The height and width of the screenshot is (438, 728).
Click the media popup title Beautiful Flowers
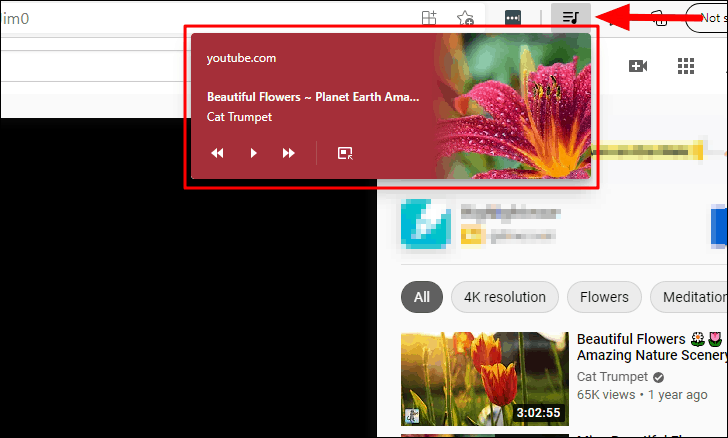313,97
